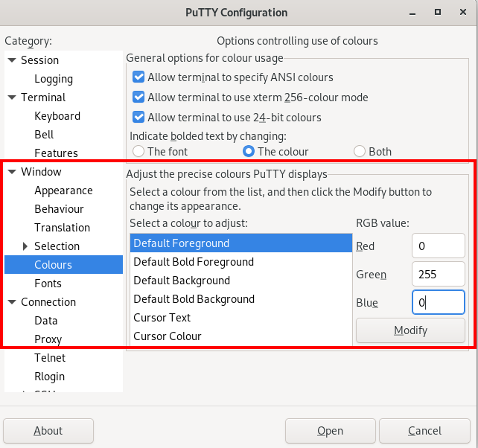Select the Proxy connection category
This screenshot has width=478, height=448.
tap(48, 339)
